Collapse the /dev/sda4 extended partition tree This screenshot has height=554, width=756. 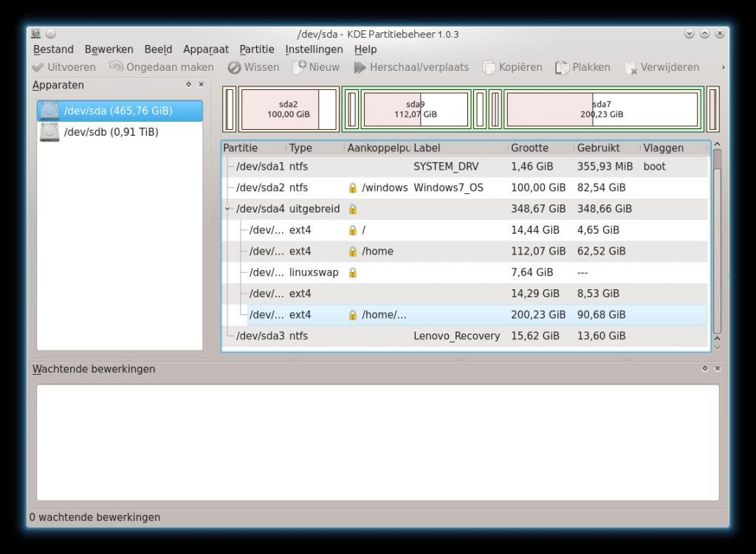227,209
